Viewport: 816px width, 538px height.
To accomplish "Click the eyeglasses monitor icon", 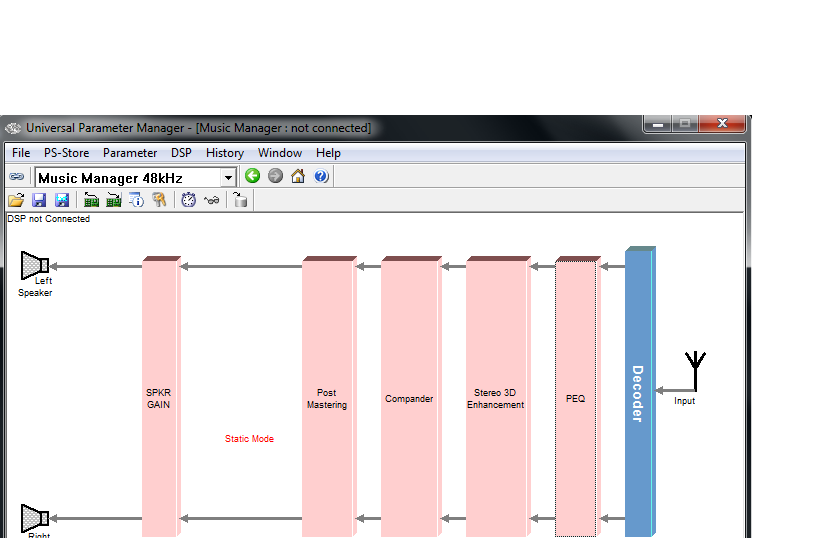I will click(211, 200).
